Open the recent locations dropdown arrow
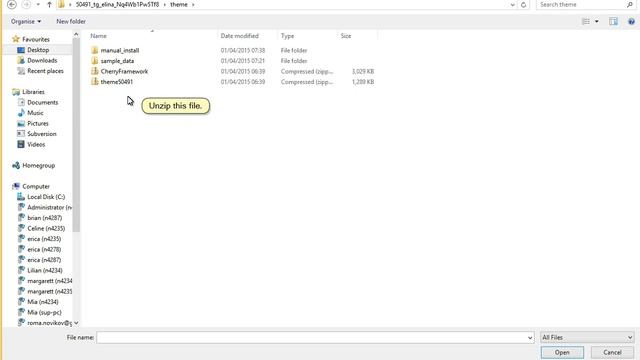Screen dimensions: 640x360 pyautogui.click(x=38, y=5)
